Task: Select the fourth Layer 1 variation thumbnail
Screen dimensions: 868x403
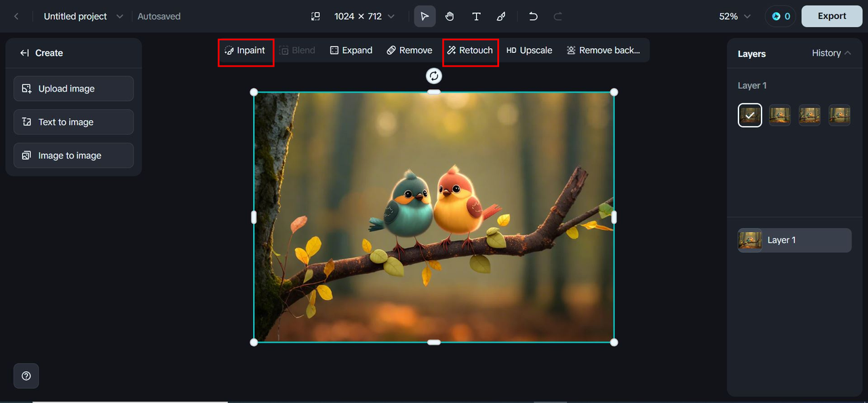Action: [x=840, y=115]
